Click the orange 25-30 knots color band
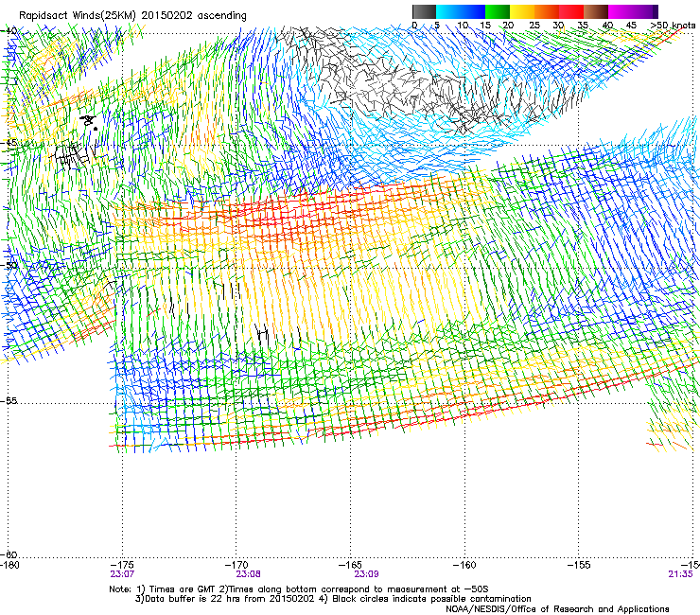Viewport: 700px width, 615px height. click(547, 11)
